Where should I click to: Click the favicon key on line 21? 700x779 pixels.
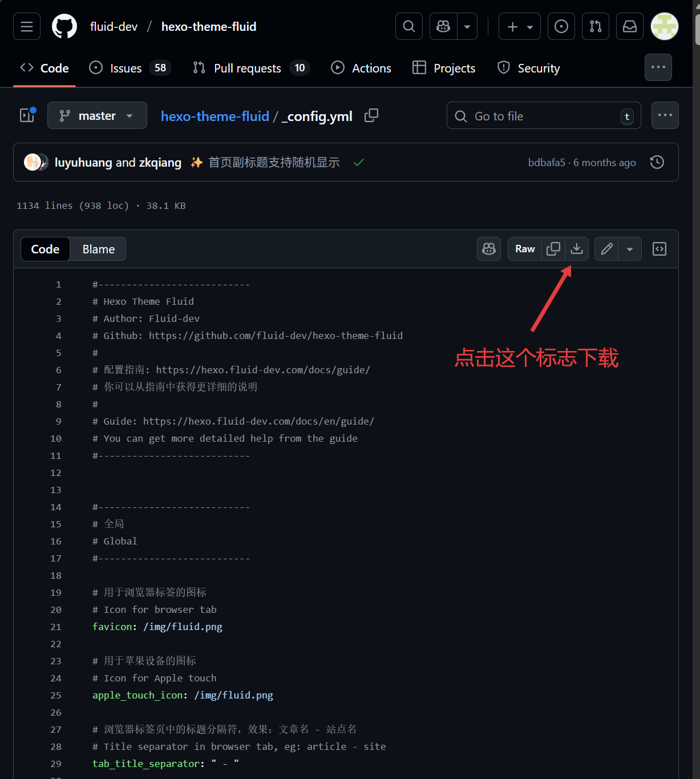(112, 627)
